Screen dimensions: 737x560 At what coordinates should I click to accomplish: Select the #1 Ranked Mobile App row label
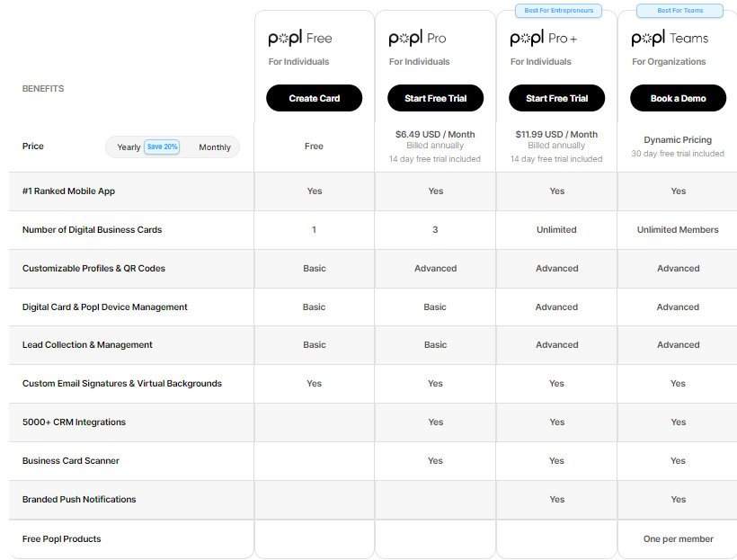(68, 191)
